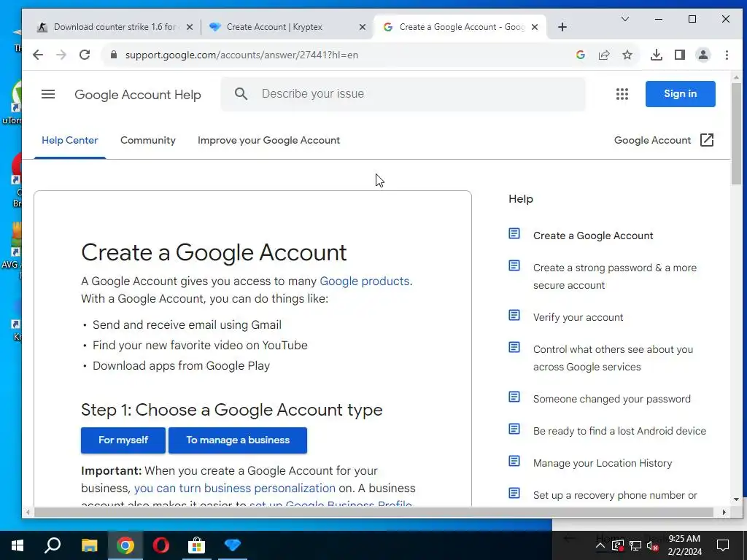Click the muted volume tray icon
Viewport: 747px width, 560px height.
pos(653,545)
